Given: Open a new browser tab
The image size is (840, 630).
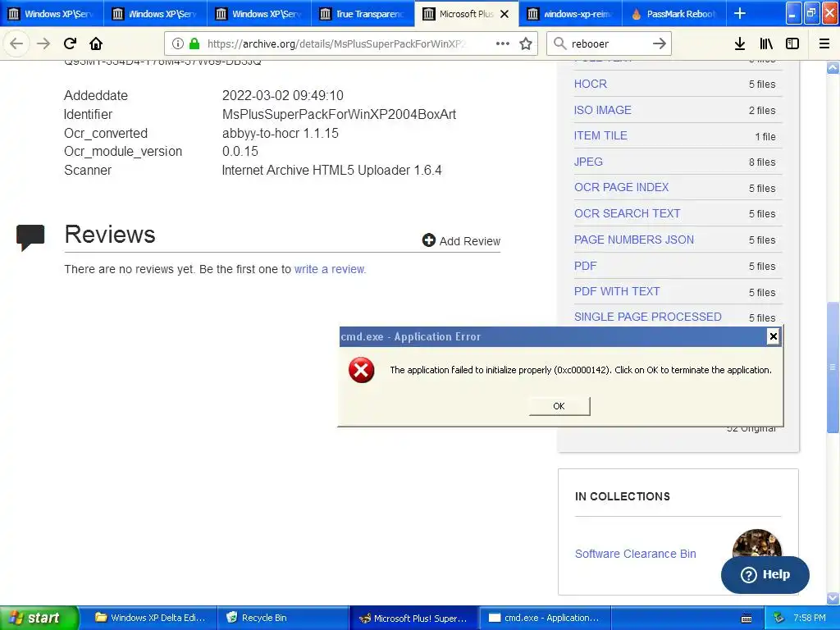Looking at the screenshot, I should [740, 13].
